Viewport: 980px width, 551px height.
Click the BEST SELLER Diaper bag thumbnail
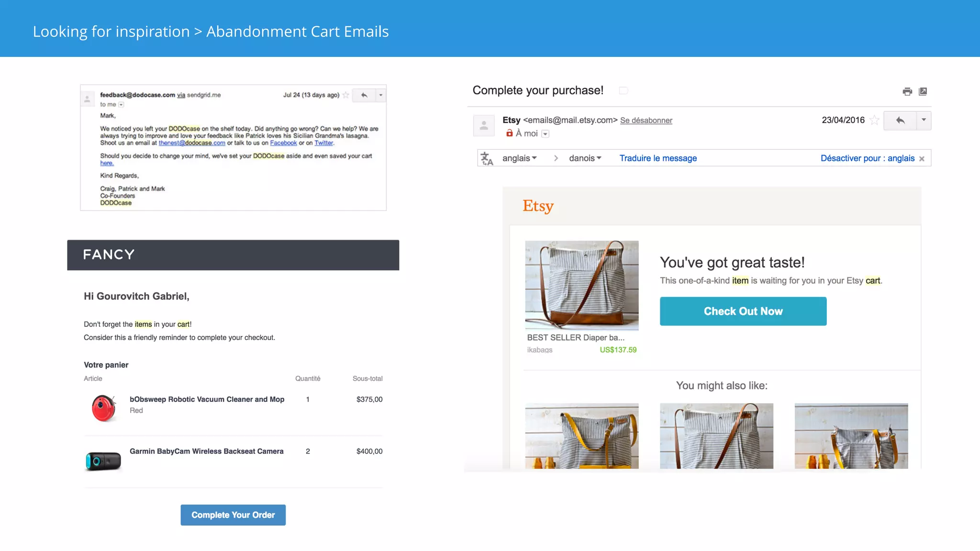[581, 285]
